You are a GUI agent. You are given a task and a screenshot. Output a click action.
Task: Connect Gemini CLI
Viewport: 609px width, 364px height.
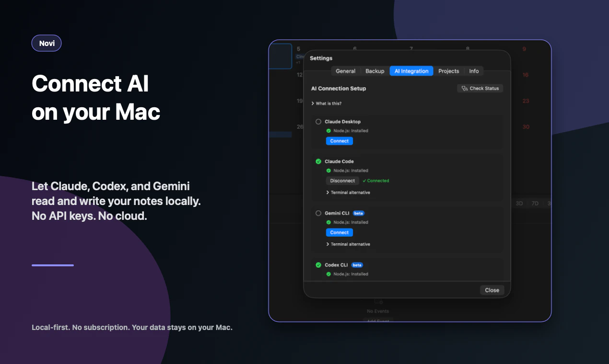tap(340, 232)
